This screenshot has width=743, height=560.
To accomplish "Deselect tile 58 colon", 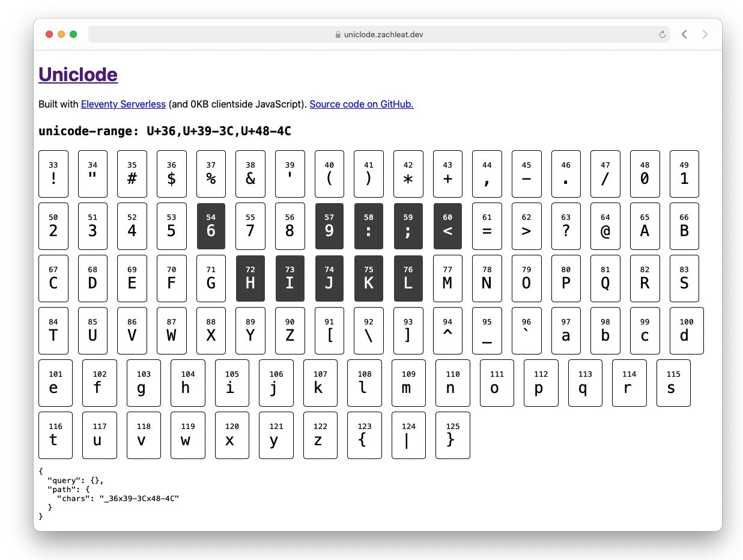I will pos(369,226).
